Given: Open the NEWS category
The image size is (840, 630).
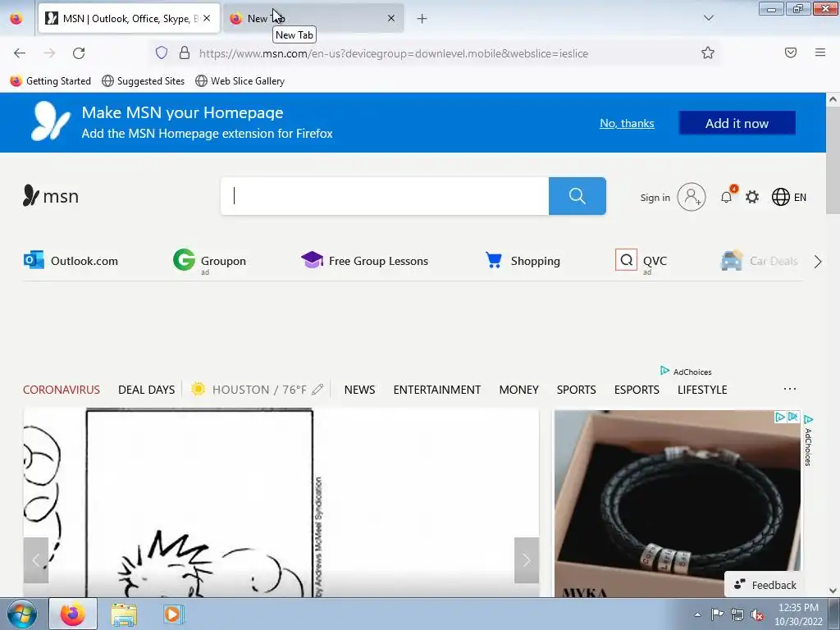Looking at the screenshot, I should coord(359,390).
